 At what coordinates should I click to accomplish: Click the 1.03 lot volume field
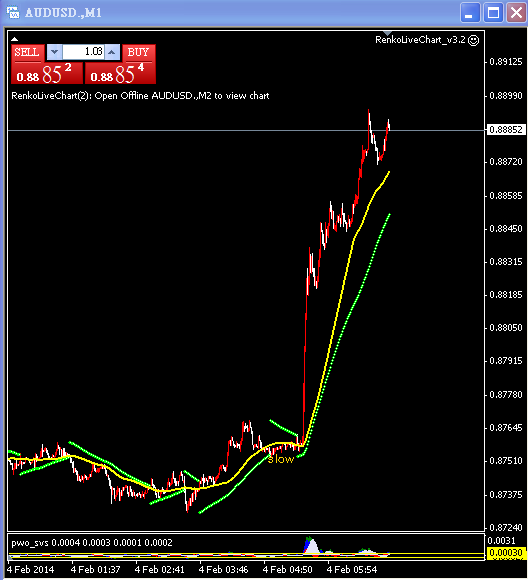pos(83,52)
